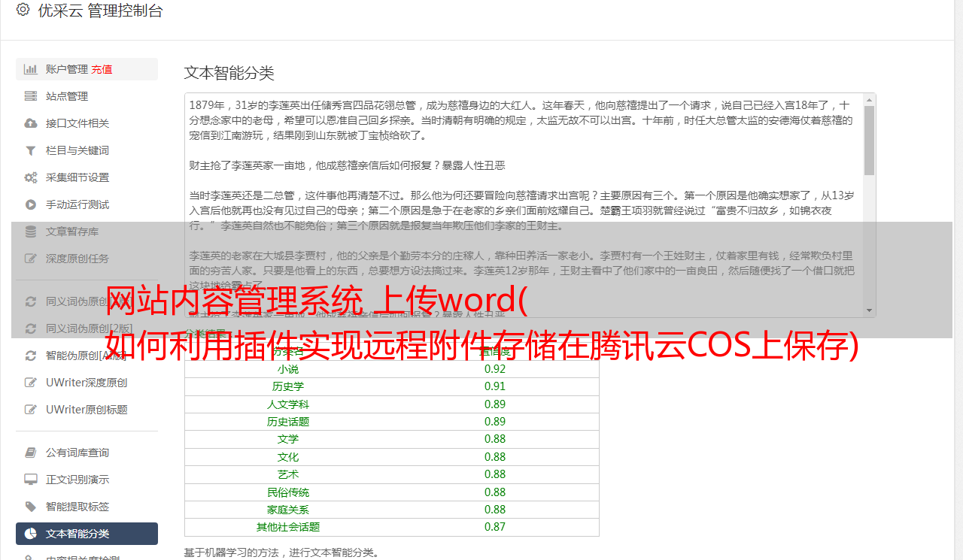963x560 pixels.
Task: Click the book icon for 公有词库查询
Action: click(x=31, y=453)
